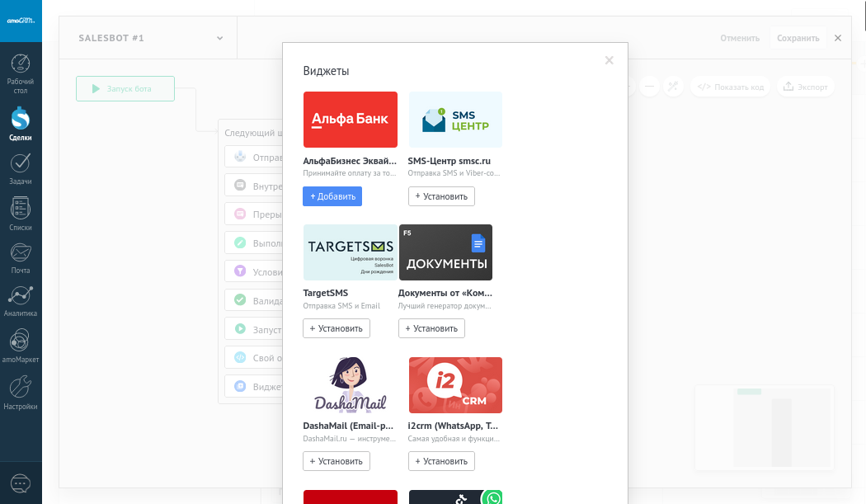Click the chat bubble icon at bottom left
The height and width of the screenshot is (504, 866).
tap(21, 483)
